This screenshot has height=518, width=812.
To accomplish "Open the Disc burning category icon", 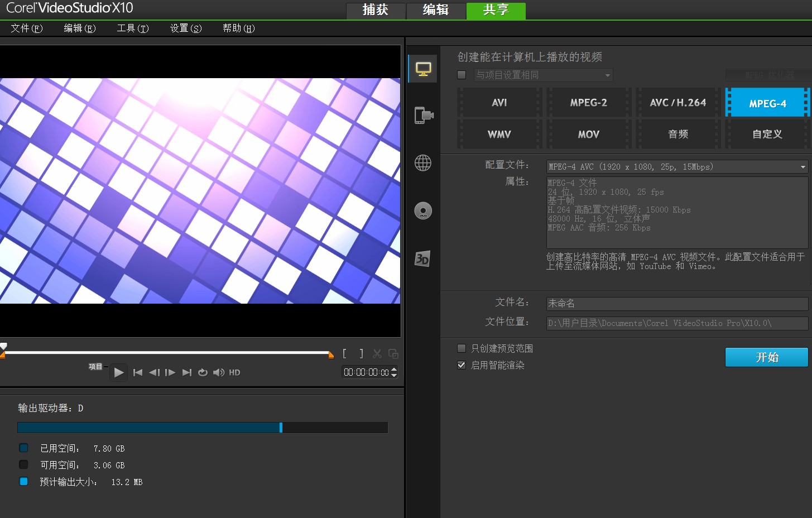I will pos(423,210).
